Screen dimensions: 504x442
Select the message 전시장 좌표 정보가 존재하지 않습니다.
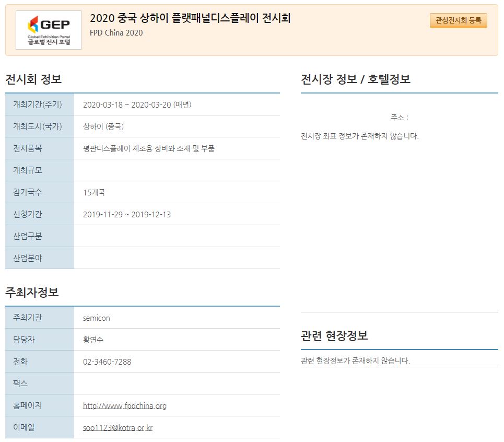pos(360,136)
